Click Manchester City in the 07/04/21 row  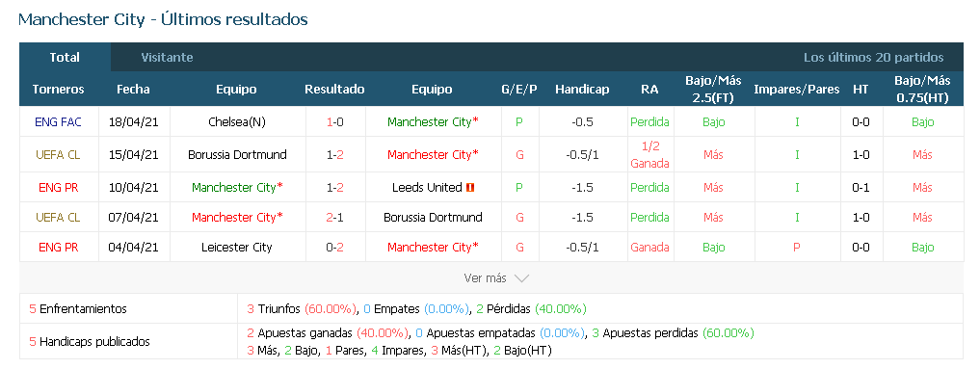[x=237, y=218]
